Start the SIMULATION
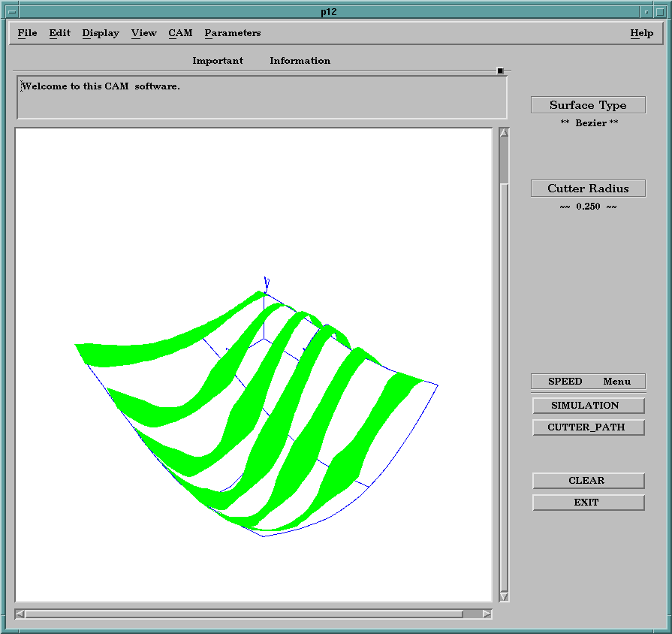Image resolution: width=672 pixels, height=634 pixels. point(589,406)
